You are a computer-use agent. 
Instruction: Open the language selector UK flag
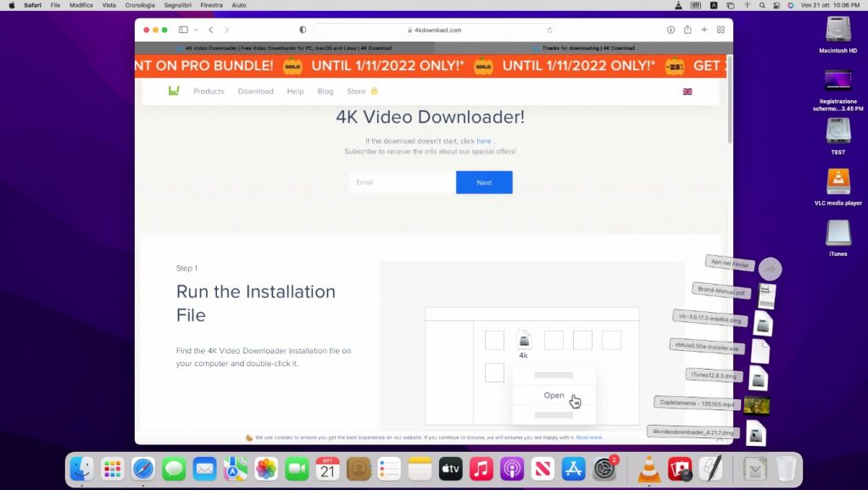point(687,92)
